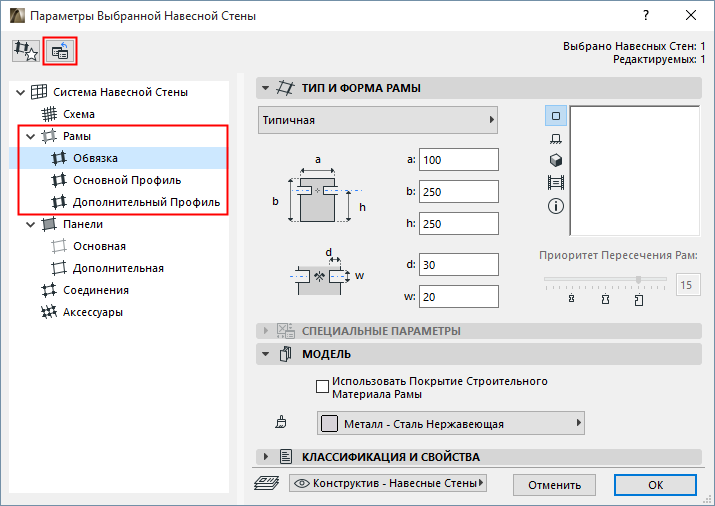Click the Отменить button
This screenshot has width=715, height=506.
click(x=554, y=485)
